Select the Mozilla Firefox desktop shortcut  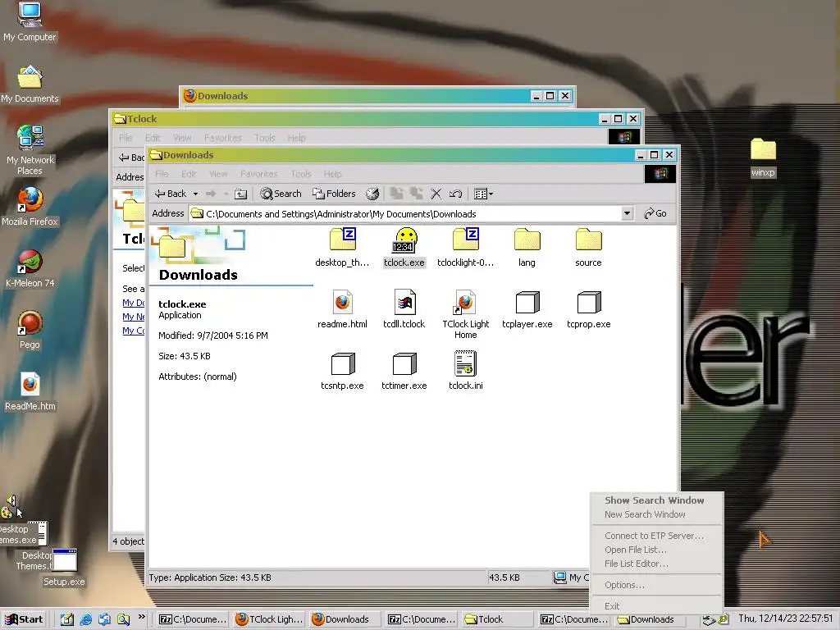[30, 206]
